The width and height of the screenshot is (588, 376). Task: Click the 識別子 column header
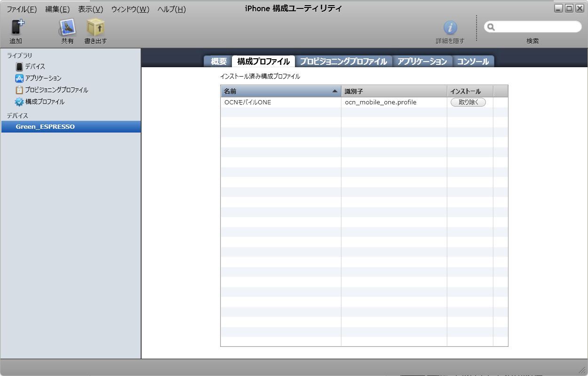tap(394, 91)
